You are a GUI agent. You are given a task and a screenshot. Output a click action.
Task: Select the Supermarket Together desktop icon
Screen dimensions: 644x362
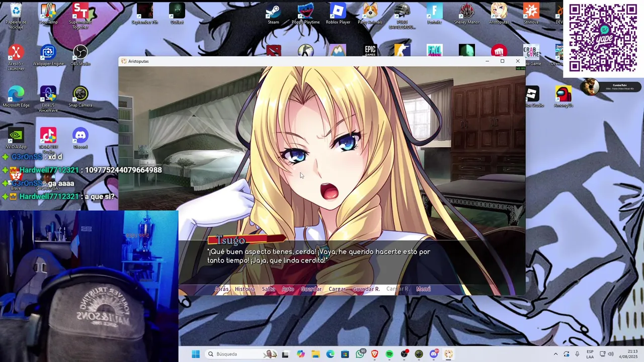pos(80,16)
